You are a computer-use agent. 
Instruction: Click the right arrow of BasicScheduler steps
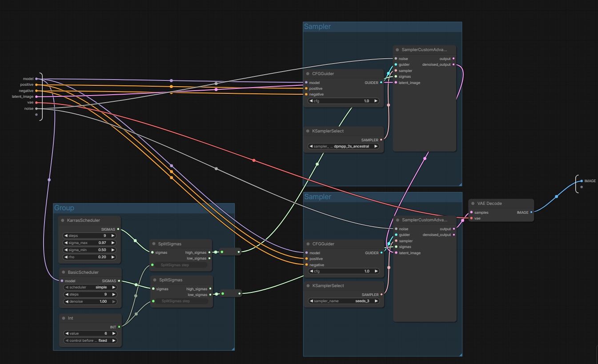coord(113,294)
